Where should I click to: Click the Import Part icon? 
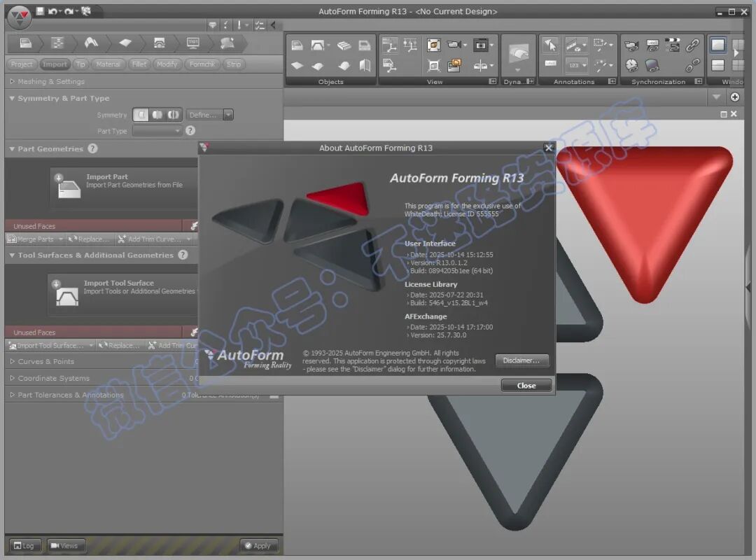(x=69, y=186)
